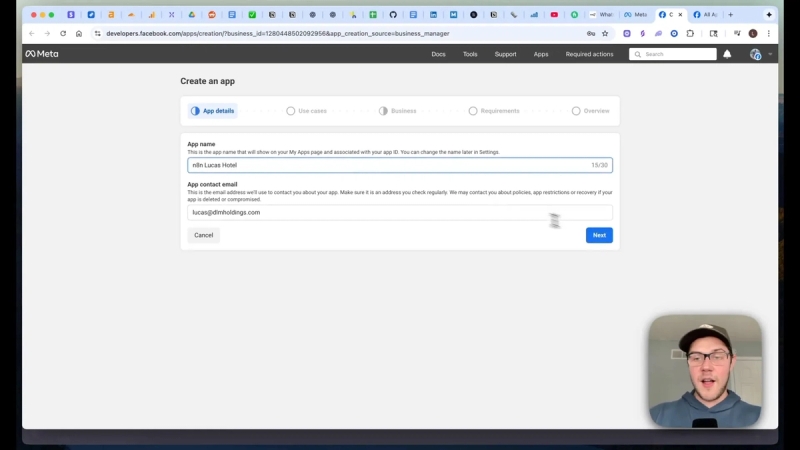Reload the current page
Image resolution: width=800 pixels, height=450 pixels.
point(63,34)
